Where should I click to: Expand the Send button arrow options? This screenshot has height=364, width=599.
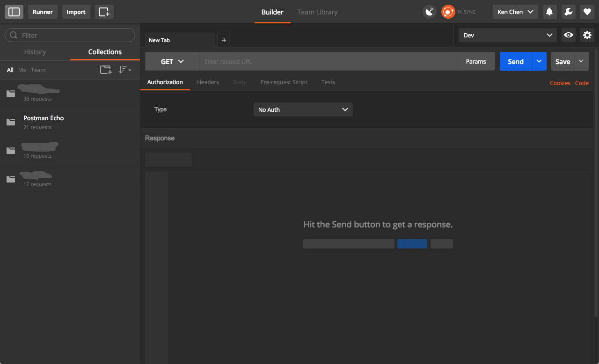click(539, 61)
